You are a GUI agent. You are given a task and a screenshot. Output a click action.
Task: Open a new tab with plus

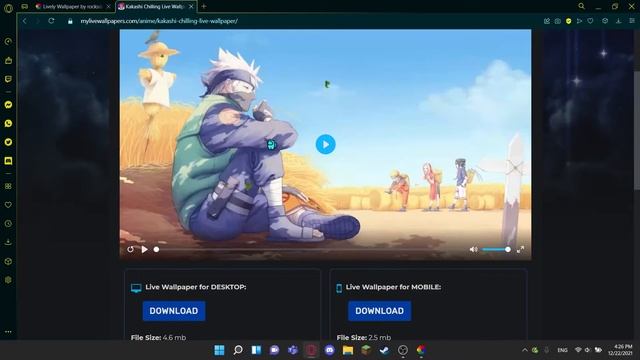point(204,7)
